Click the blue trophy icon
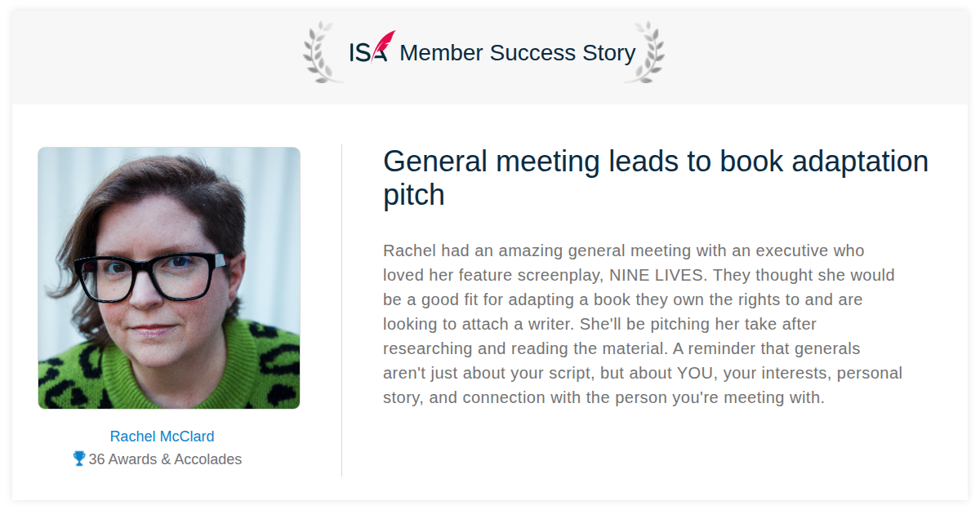This screenshot has width=980, height=514. pos(79,459)
